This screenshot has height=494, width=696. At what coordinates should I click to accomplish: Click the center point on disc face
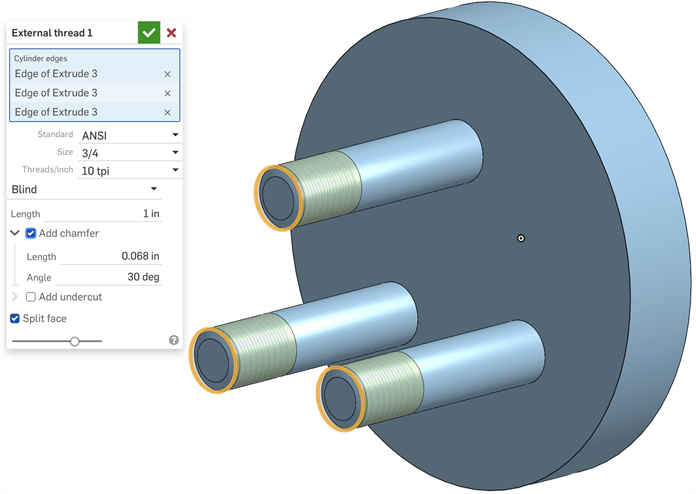point(521,238)
